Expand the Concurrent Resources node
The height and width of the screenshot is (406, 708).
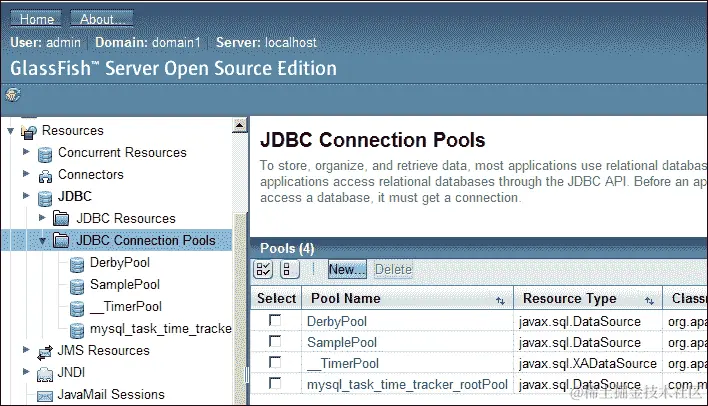[x=26, y=152]
